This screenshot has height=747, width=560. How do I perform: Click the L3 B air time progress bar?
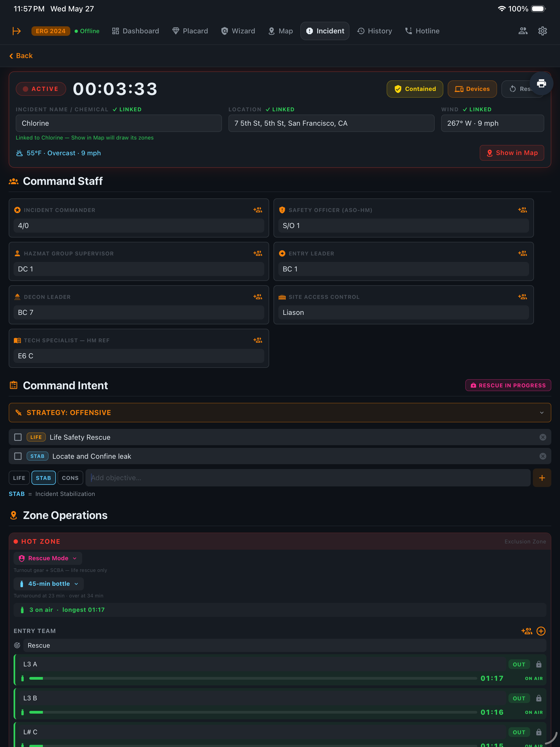tap(253, 712)
